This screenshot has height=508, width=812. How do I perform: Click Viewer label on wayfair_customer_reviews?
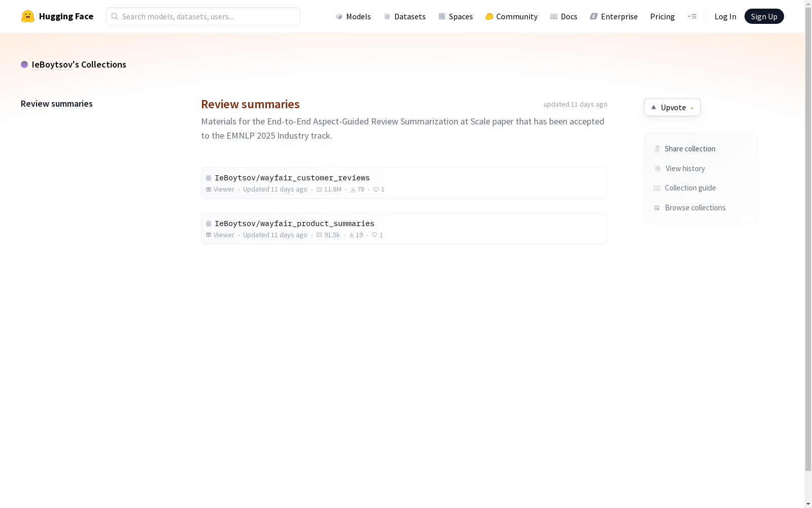click(224, 189)
